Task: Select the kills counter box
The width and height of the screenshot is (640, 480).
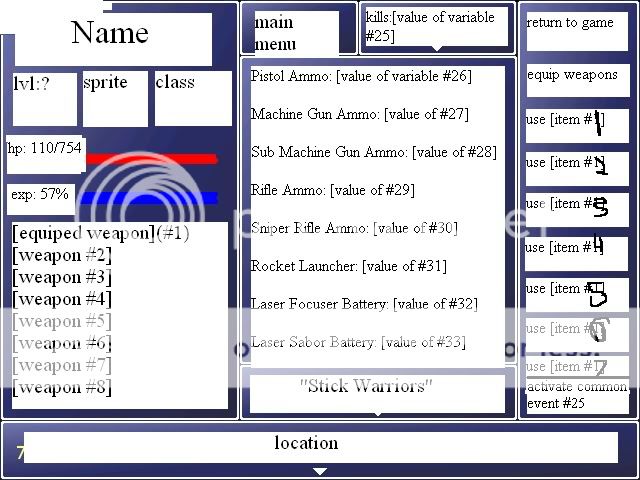Action: click(436, 26)
